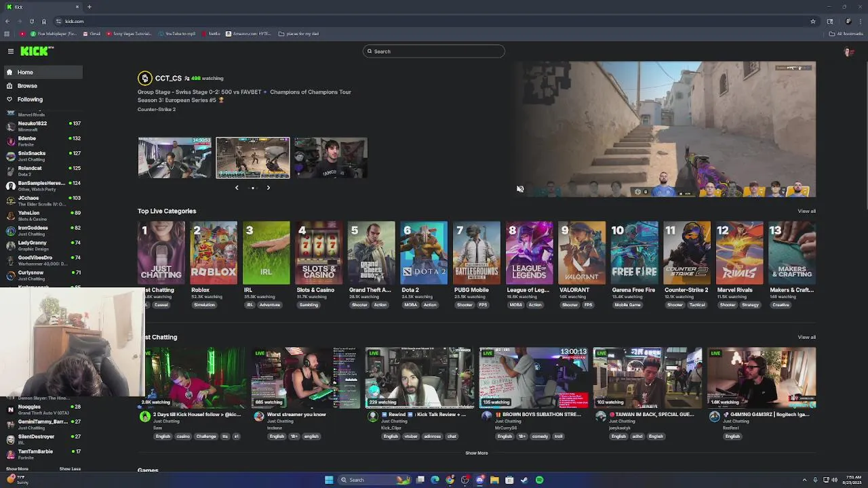Open YahsLion channel in sidebar
Image resolution: width=868 pixels, height=488 pixels.
[x=42, y=216]
